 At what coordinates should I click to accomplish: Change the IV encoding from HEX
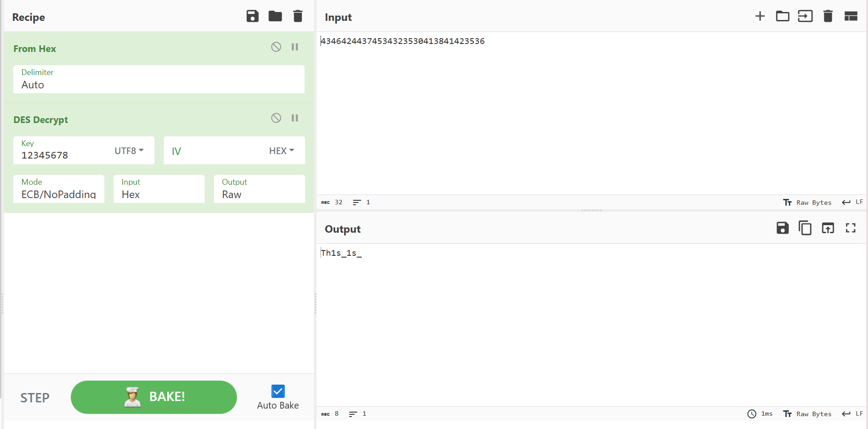coord(281,151)
